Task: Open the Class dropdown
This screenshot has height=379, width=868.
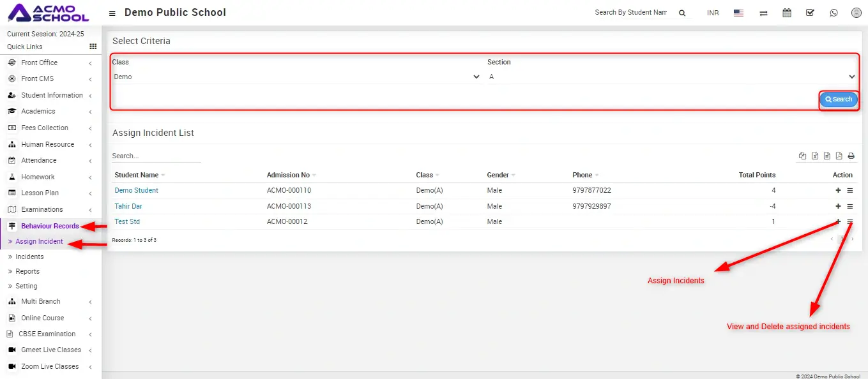Action: coord(296,77)
